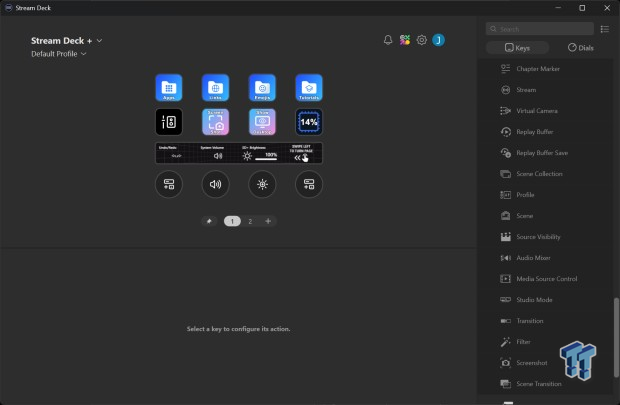
Task: Select the first dial on the left
Action: coord(169,184)
